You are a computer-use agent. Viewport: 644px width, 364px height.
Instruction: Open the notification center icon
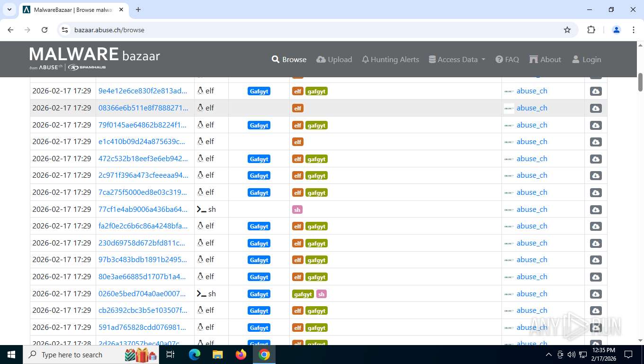(x=628, y=355)
